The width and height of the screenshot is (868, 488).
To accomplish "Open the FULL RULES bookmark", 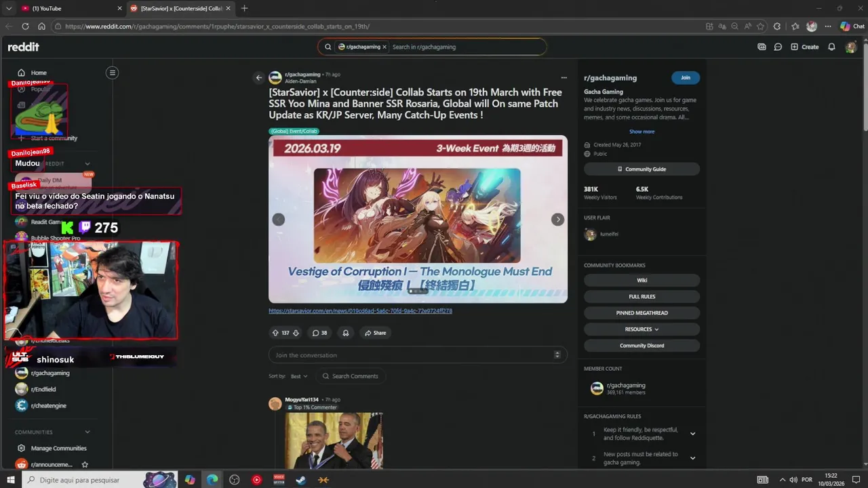I will 642,296.
